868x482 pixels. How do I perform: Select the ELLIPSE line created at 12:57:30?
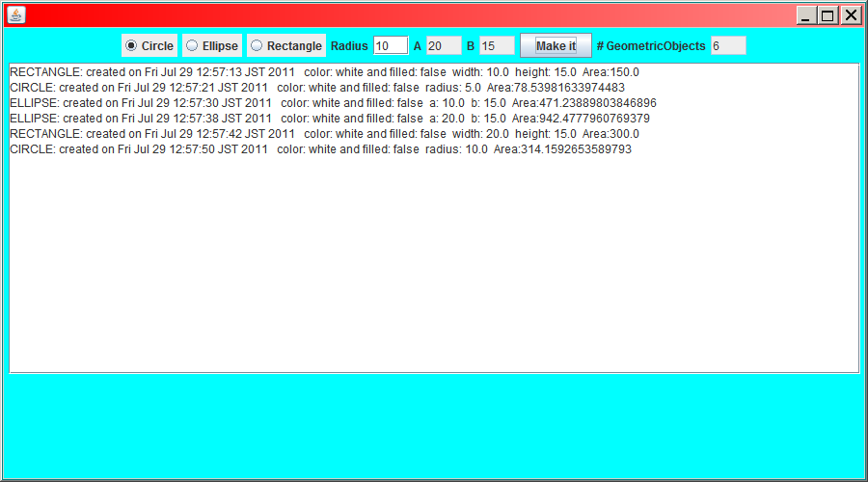tap(333, 103)
